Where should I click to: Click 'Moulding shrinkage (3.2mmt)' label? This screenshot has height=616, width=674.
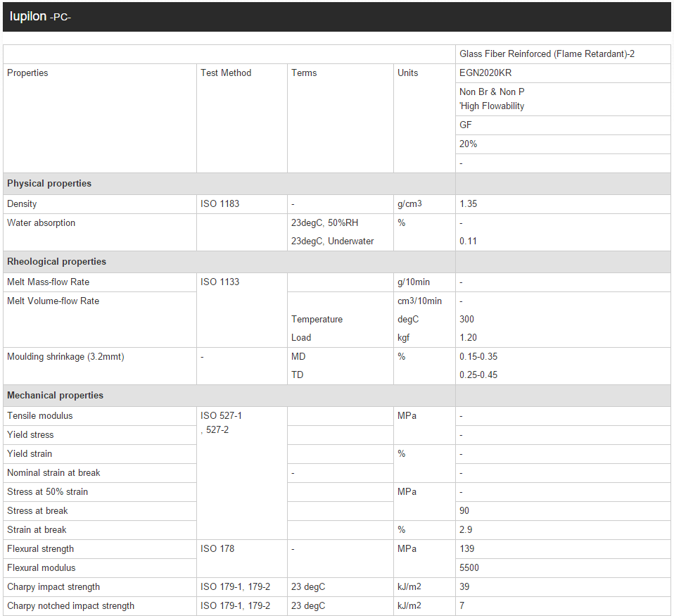coord(65,357)
